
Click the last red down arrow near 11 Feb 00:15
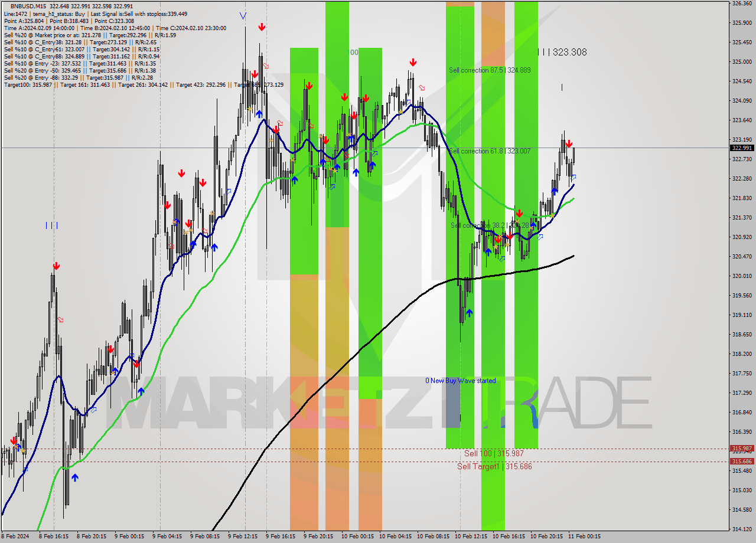coord(568,143)
